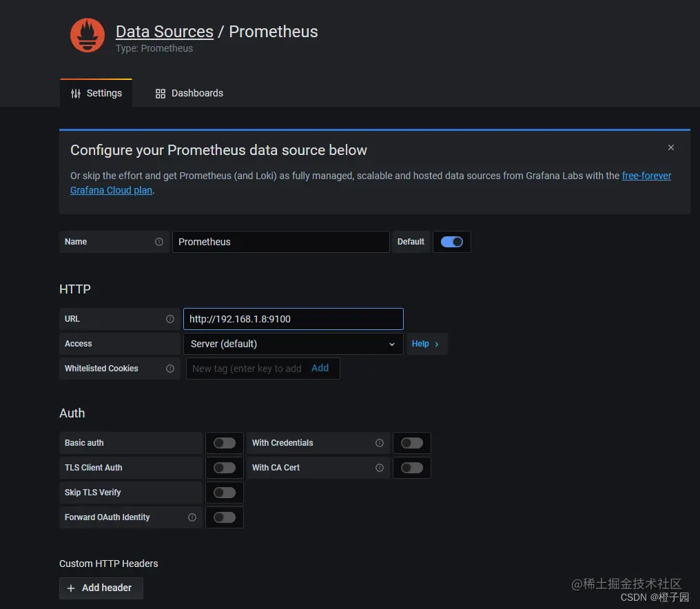Click the Whitelisted Cookies info icon

170,369
